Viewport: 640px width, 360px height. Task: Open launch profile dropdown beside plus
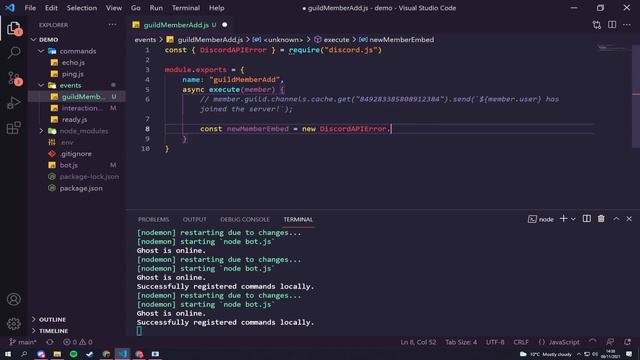tap(573, 220)
